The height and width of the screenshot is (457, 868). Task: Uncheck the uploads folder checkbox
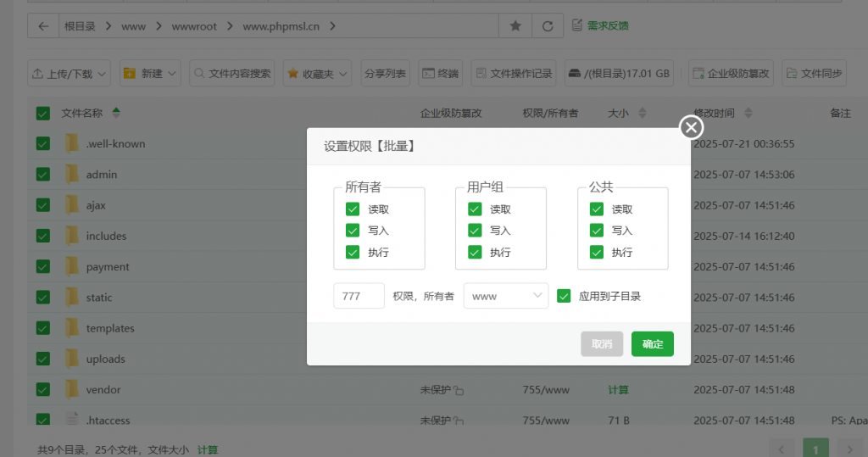point(42,359)
